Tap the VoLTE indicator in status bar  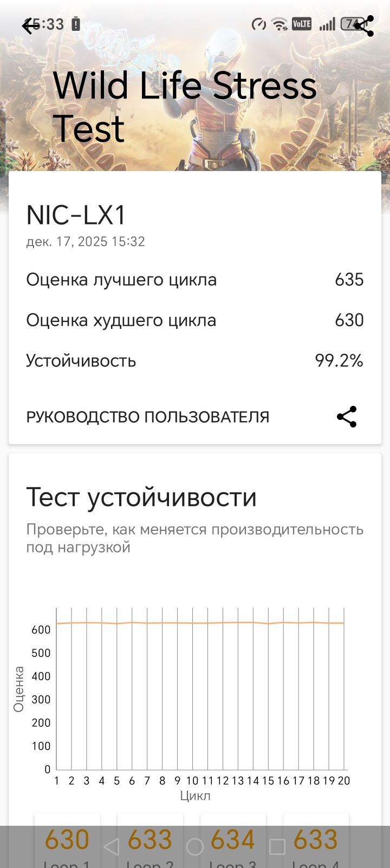coord(302,24)
